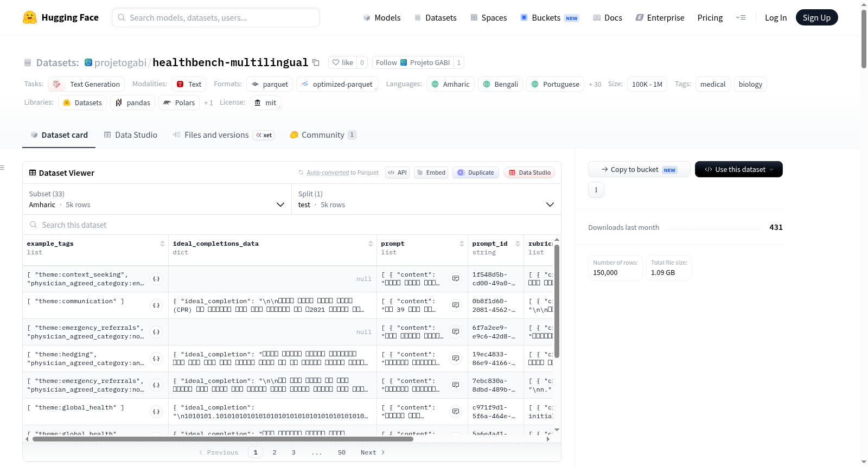Click the mit license tag

coord(266,103)
